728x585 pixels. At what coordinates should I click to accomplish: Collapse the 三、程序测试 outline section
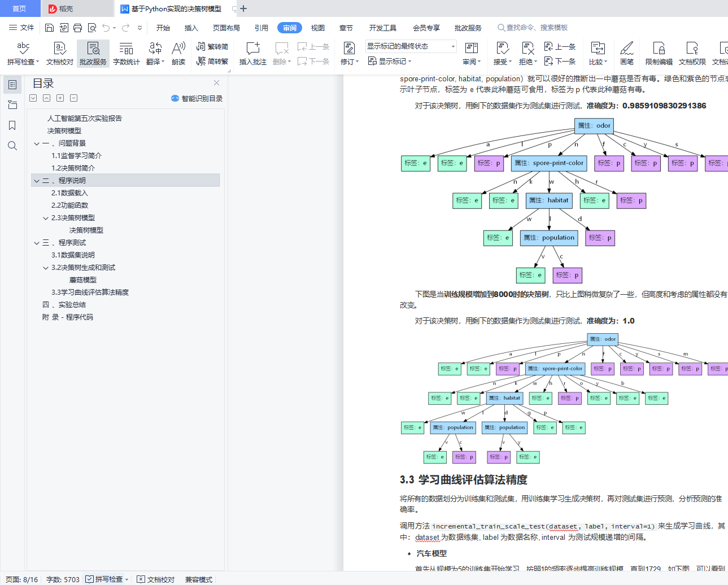point(37,243)
